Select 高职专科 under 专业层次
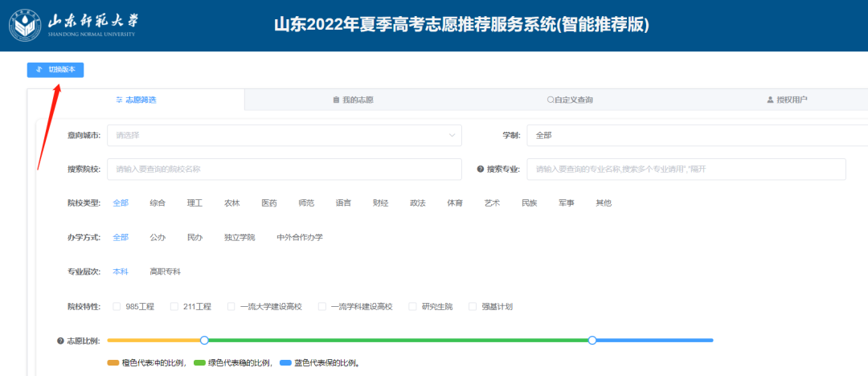The image size is (868, 376). (x=165, y=272)
